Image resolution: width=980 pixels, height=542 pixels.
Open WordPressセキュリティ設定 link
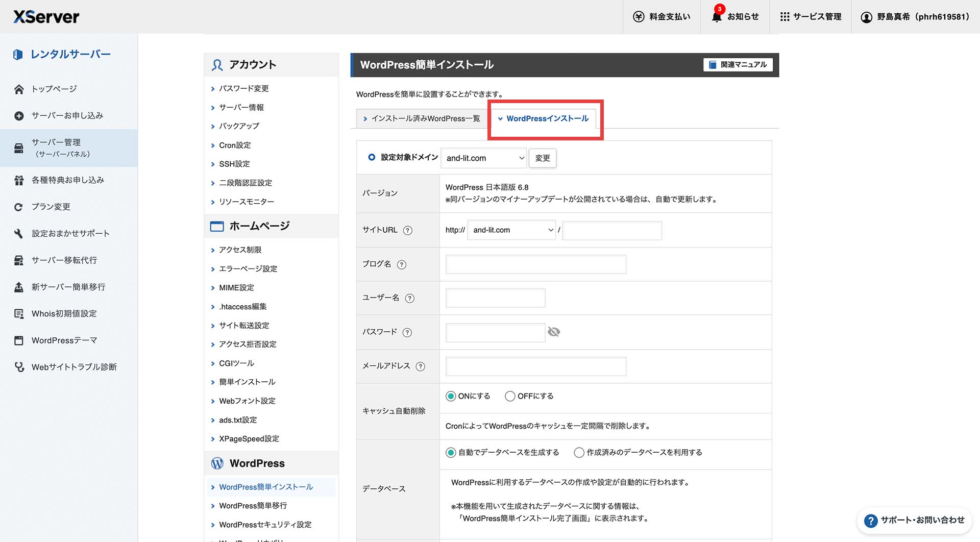pyautogui.click(x=265, y=525)
